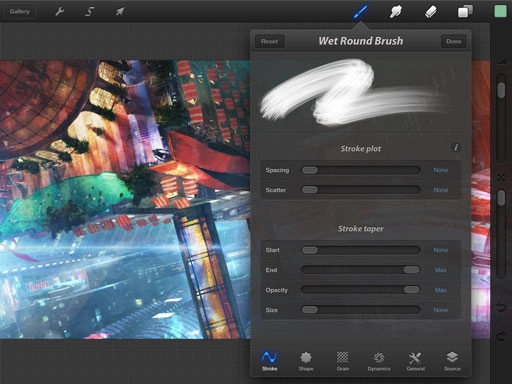Image resolution: width=512 pixels, height=384 pixels.
Task: Click the brush stroke preview
Action: tap(361, 93)
